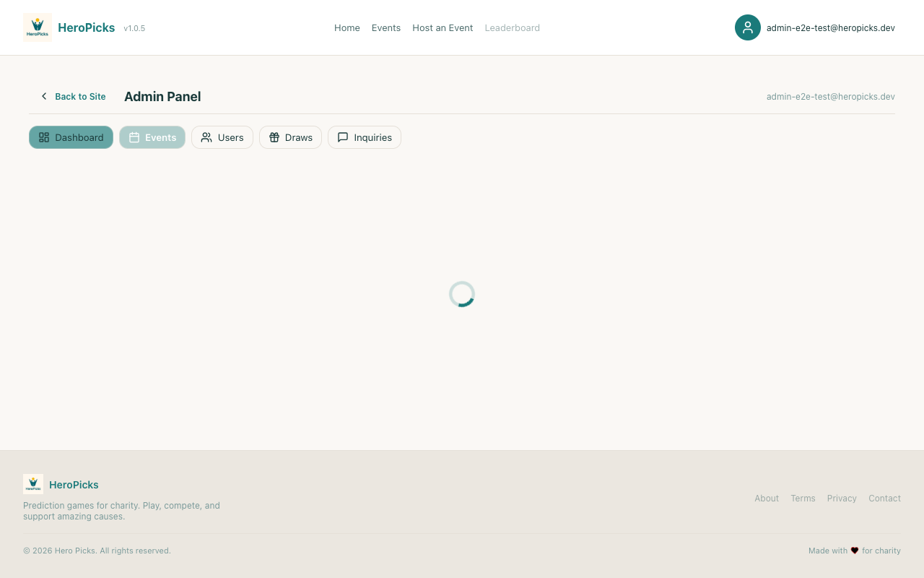Return via Back to Site link

click(x=80, y=96)
